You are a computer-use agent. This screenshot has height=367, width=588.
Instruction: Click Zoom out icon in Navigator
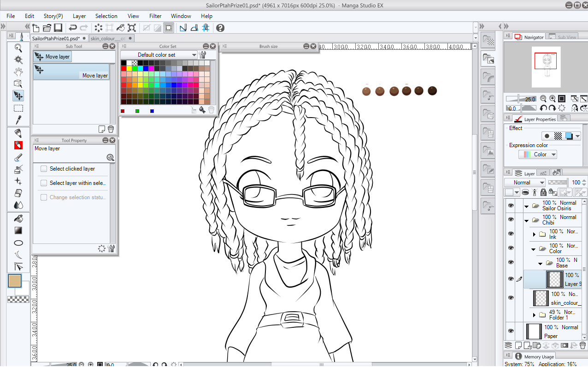point(543,99)
